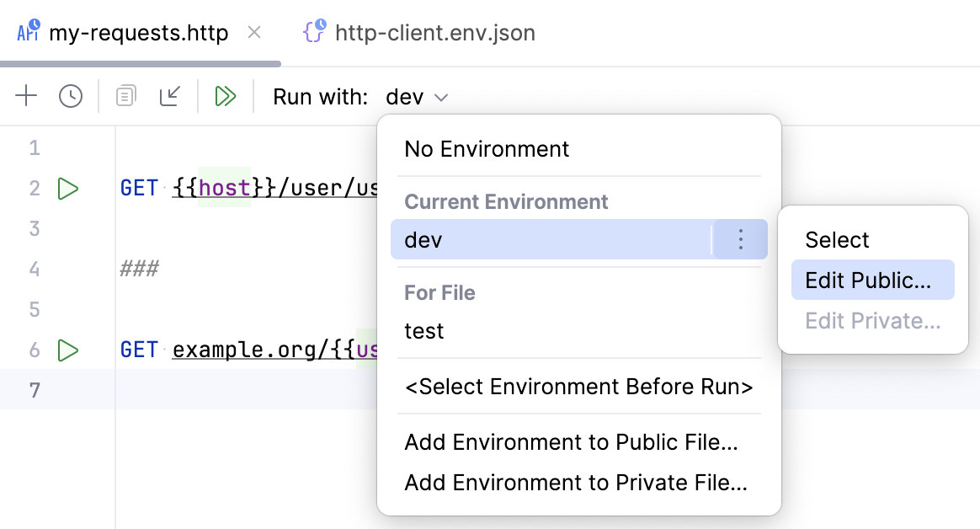
Task: Run the example.org request on line 6
Action: 67,350
